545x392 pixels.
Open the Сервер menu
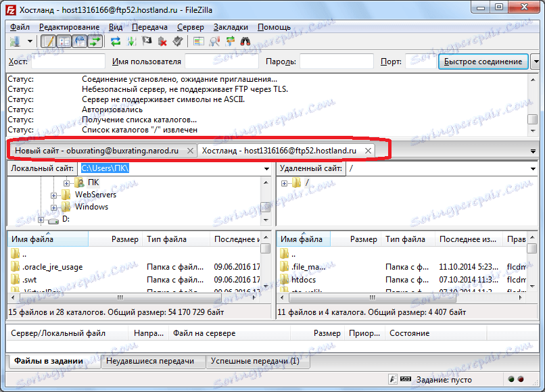[191, 27]
